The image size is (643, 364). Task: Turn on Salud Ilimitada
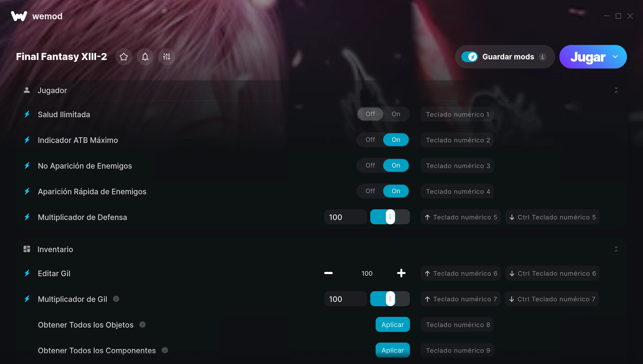tap(396, 114)
